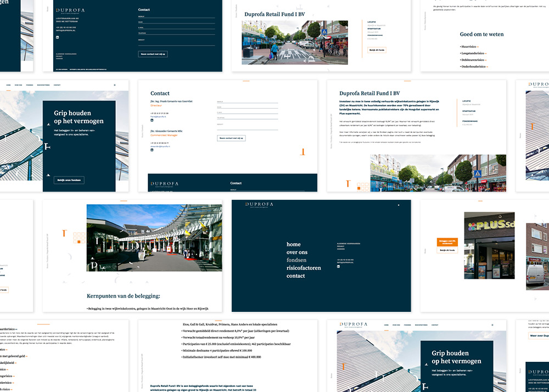Click 'Meer over Dup...' button at bottom-right edge
Screen dimensions: 549x392
539,335
